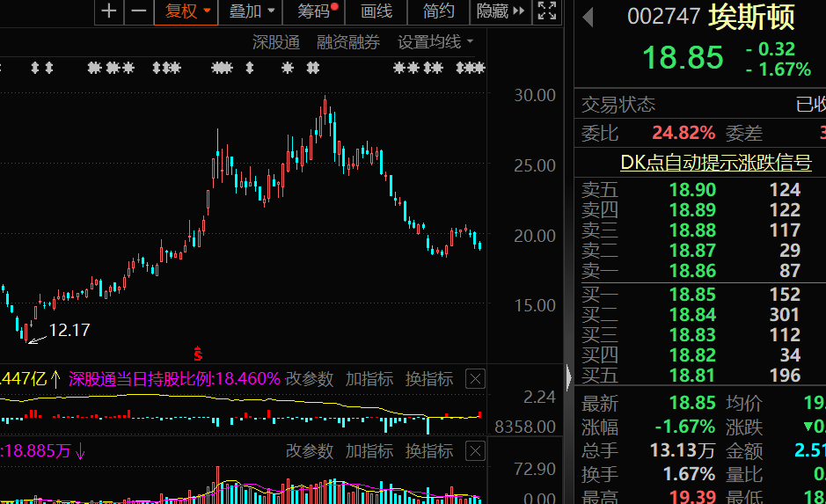
Task: Enter fullscreen chart mode
Action: point(547,11)
